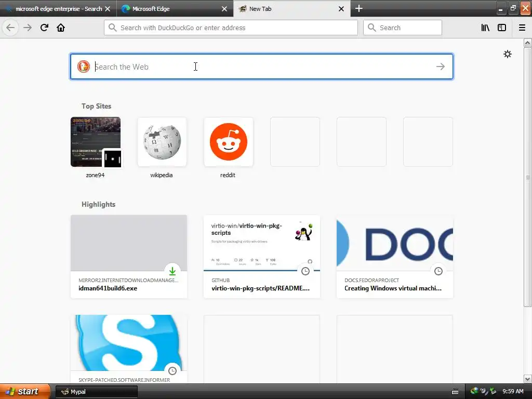Close the New Tab tab
The height and width of the screenshot is (399, 532).
(341, 9)
